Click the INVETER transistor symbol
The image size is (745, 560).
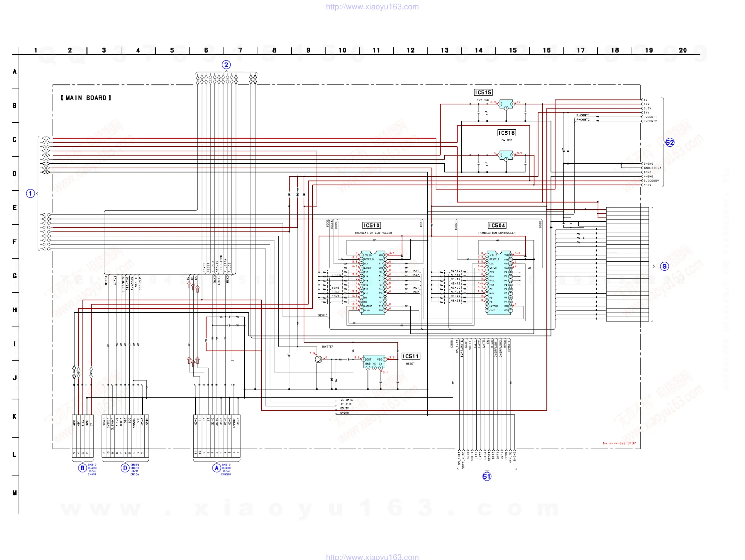click(x=318, y=359)
